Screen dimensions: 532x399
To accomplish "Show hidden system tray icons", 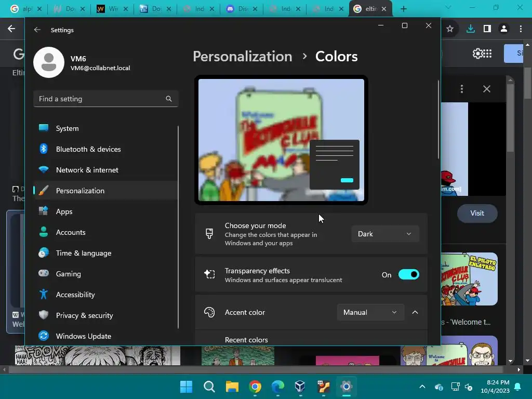I will click(x=422, y=387).
